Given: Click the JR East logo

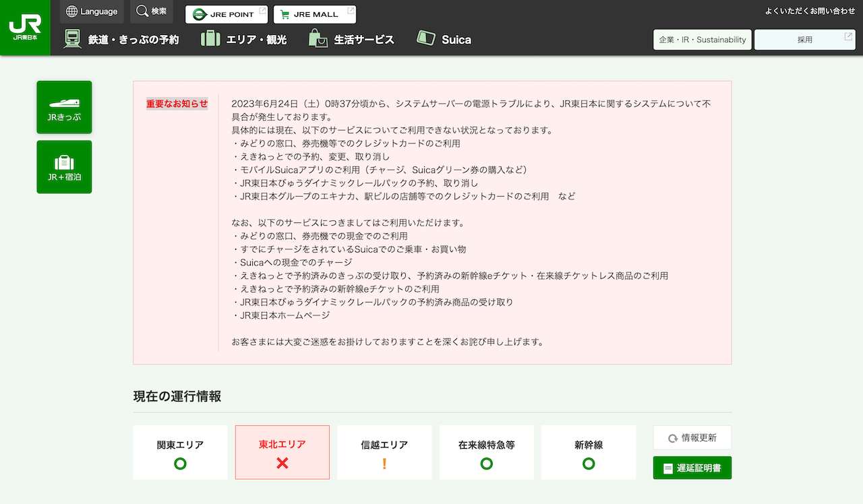Looking at the screenshot, I should (25, 28).
